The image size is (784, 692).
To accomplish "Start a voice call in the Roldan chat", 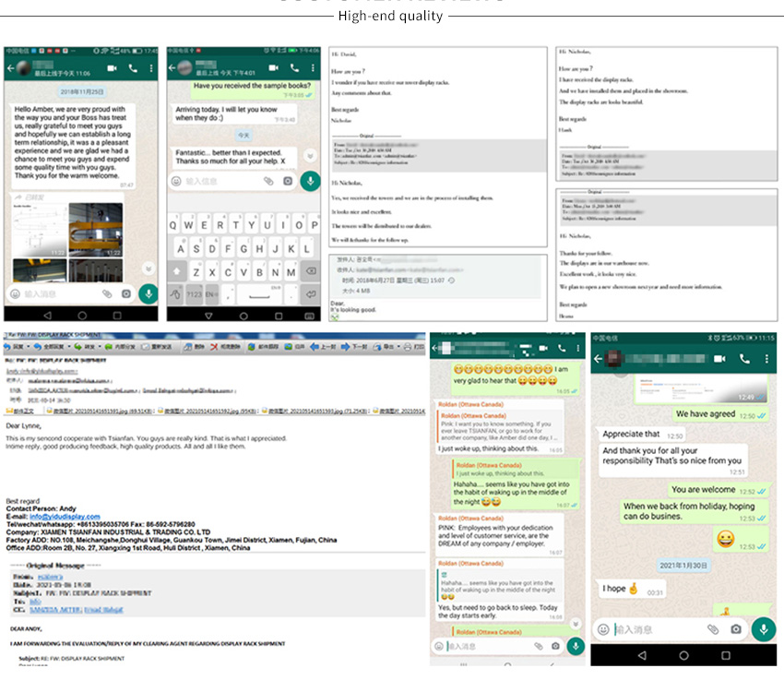I will pos(562,348).
